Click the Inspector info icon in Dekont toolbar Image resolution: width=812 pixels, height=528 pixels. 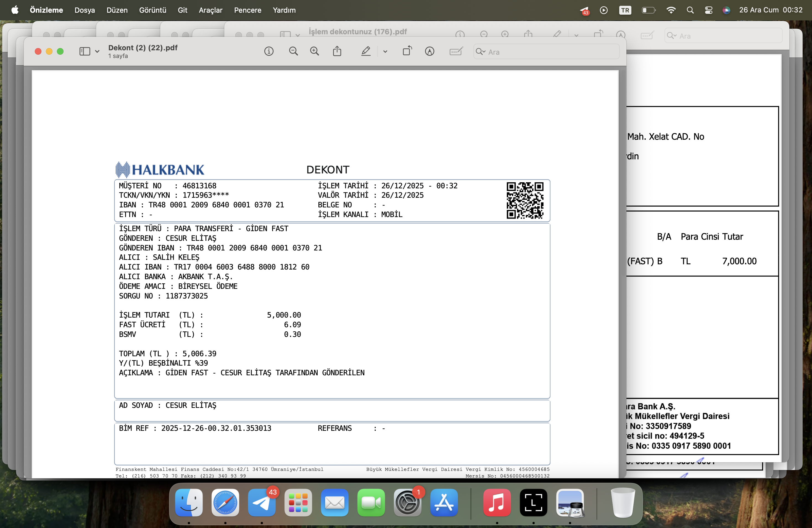click(269, 52)
